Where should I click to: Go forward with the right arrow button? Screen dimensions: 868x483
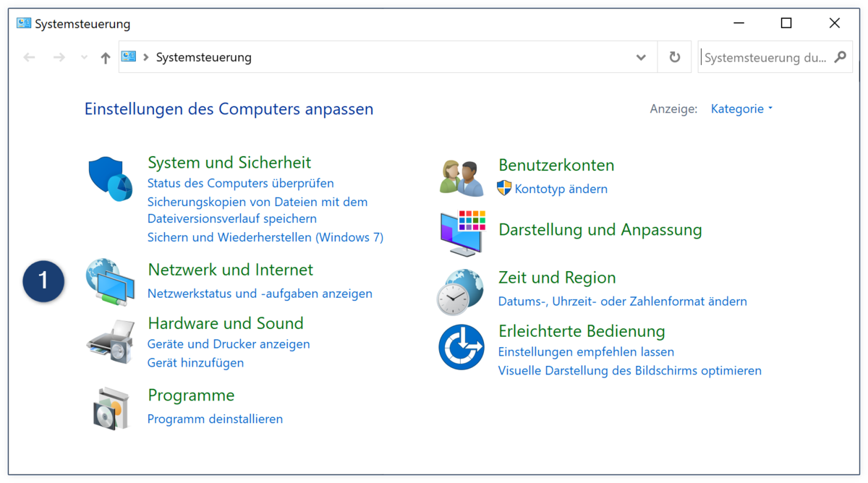(59, 57)
